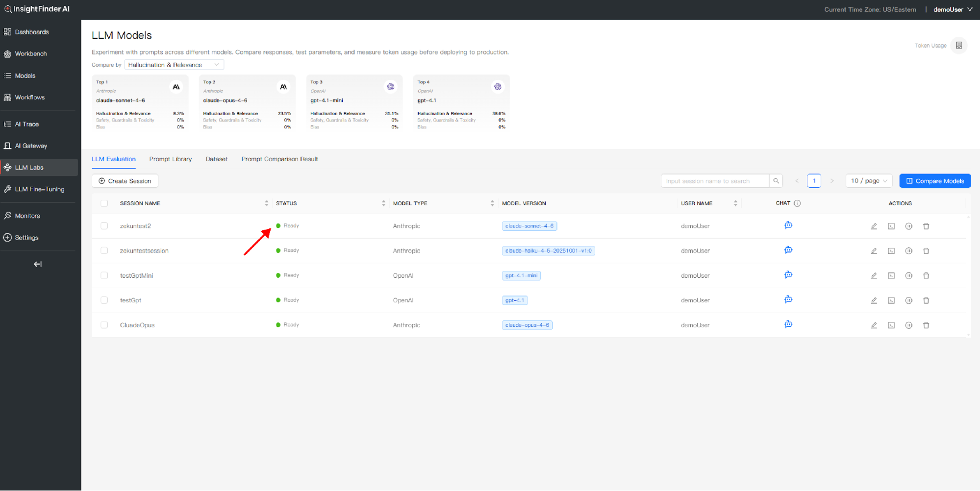Open Hallucination & Relevance compare dropdown
This screenshot has height=491, width=980.
tap(174, 65)
